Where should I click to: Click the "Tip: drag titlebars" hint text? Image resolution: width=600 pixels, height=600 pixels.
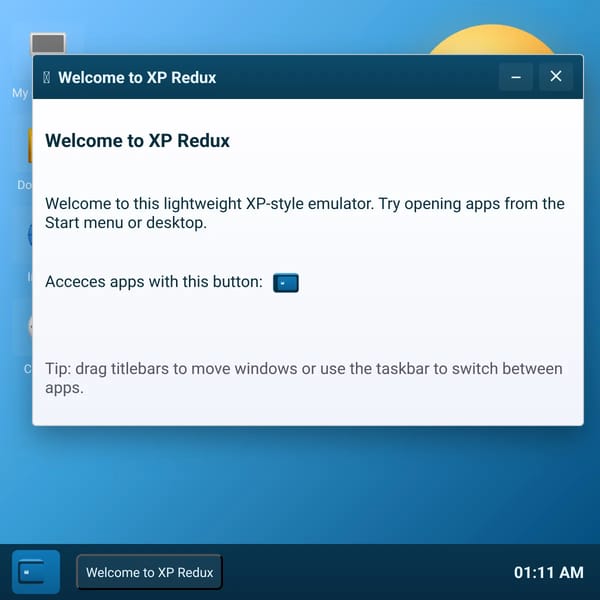304,378
